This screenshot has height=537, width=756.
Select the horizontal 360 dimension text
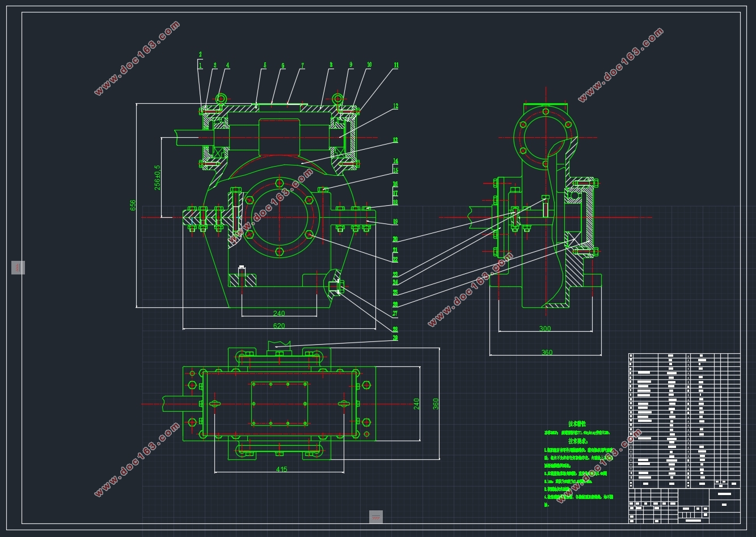pyautogui.click(x=547, y=353)
